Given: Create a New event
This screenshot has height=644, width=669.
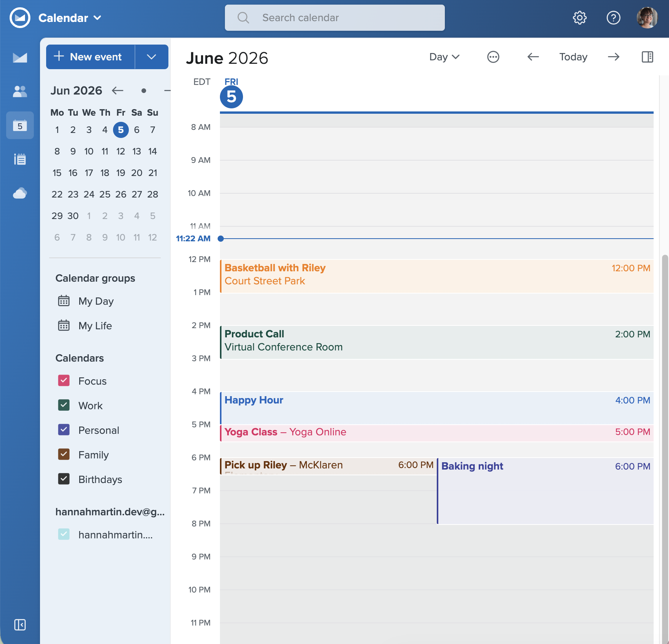Looking at the screenshot, I should (91, 57).
